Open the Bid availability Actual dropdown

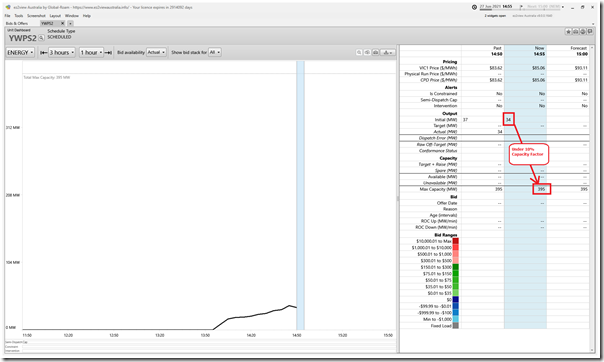point(156,52)
